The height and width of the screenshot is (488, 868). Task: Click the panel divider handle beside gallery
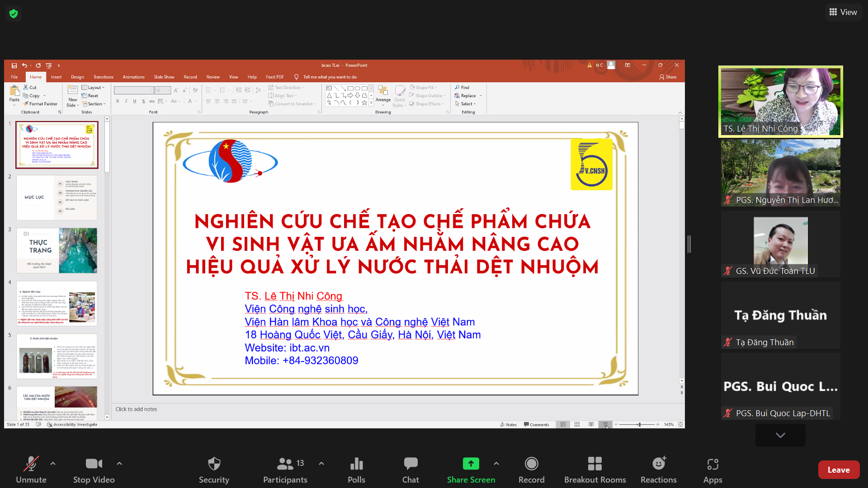click(x=689, y=244)
